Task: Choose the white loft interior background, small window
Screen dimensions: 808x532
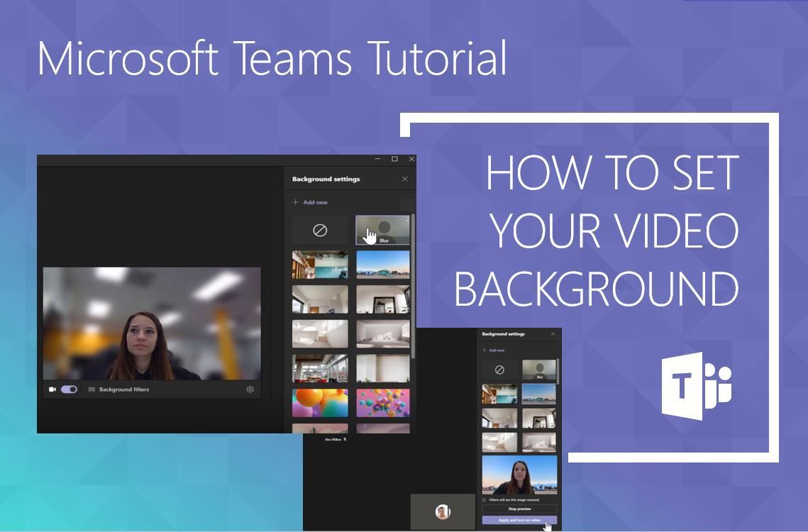Action: coord(499,443)
